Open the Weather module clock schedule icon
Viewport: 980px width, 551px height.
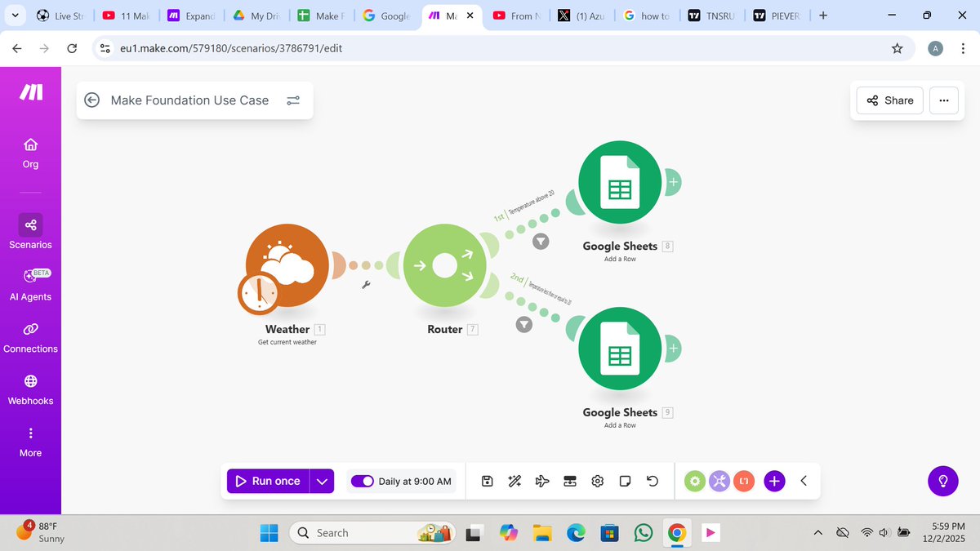258,294
